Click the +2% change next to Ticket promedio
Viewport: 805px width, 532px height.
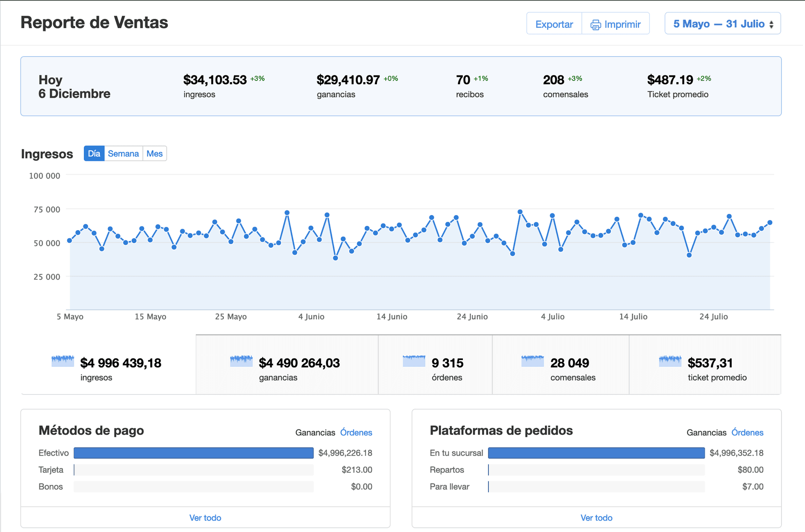pos(704,78)
